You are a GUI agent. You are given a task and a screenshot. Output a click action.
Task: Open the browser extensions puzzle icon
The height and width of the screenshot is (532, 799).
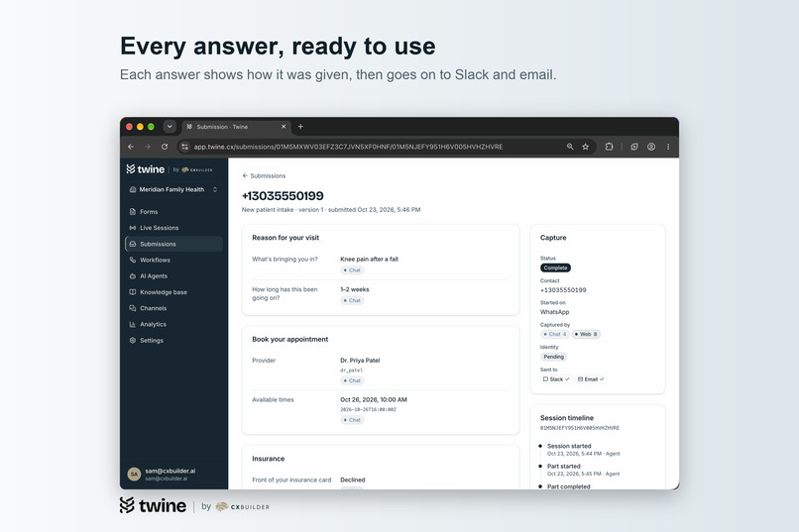(609, 147)
